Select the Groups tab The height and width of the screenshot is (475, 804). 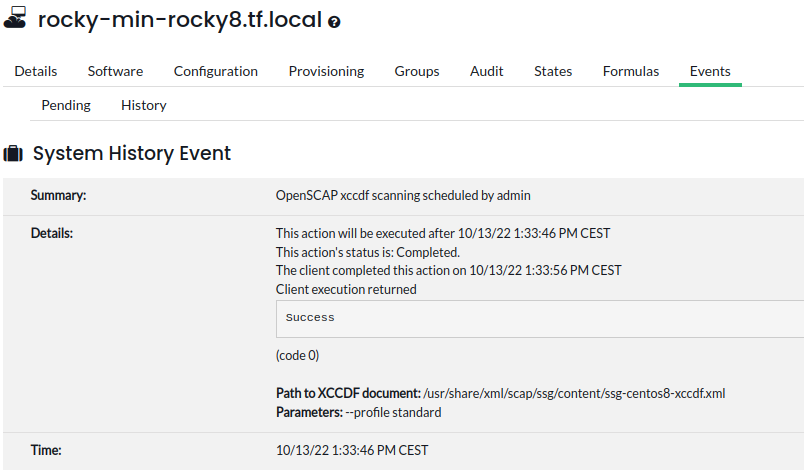coord(417,71)
